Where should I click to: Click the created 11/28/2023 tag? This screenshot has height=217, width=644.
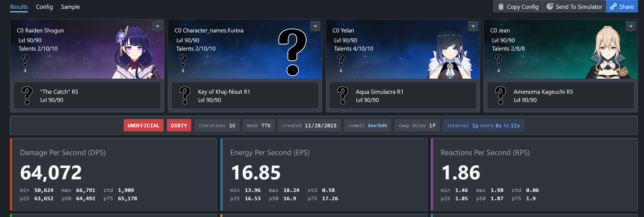[309, 125]
